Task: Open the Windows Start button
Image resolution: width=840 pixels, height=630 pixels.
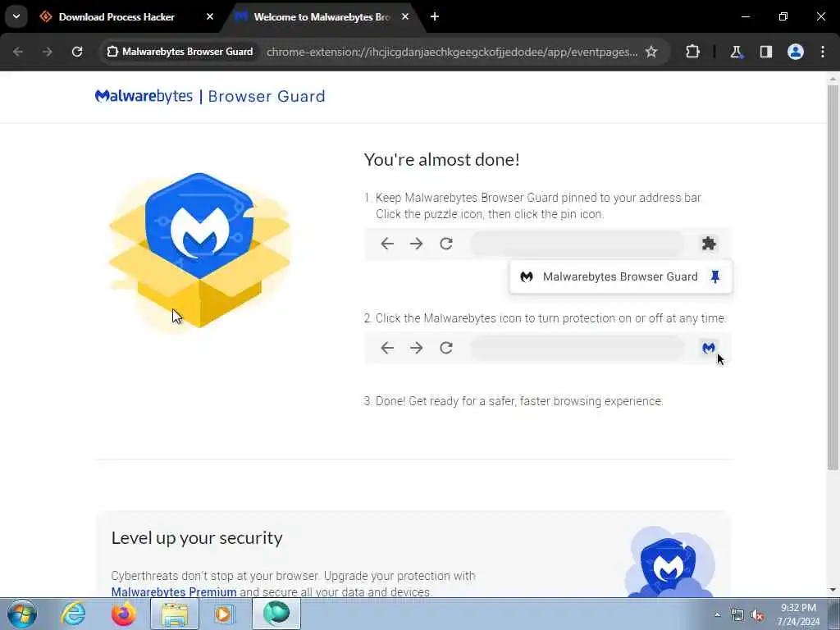Action: (x=22, y=614)
